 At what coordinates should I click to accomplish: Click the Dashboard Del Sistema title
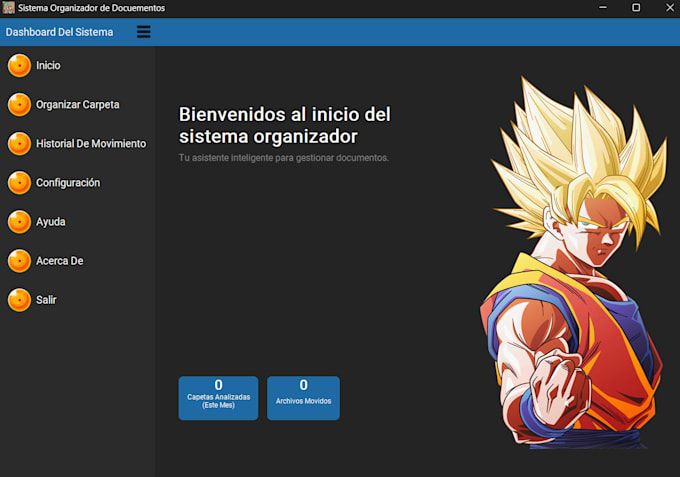(59, 32)
